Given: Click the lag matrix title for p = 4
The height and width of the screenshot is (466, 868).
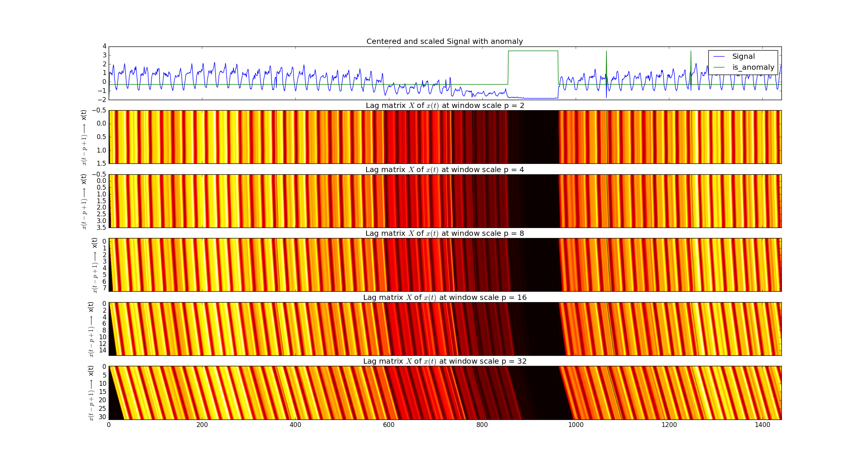Looking at the screenshot, I should (x=444, y=170).
